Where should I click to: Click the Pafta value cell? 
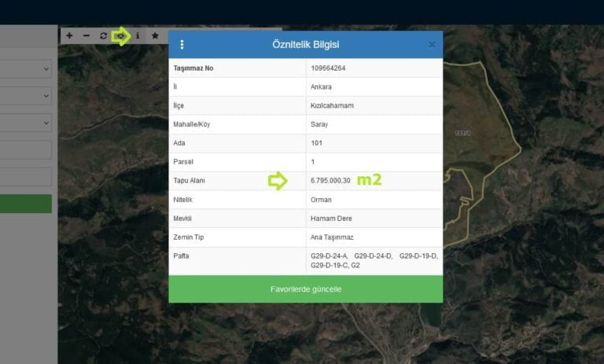point(374,260)
